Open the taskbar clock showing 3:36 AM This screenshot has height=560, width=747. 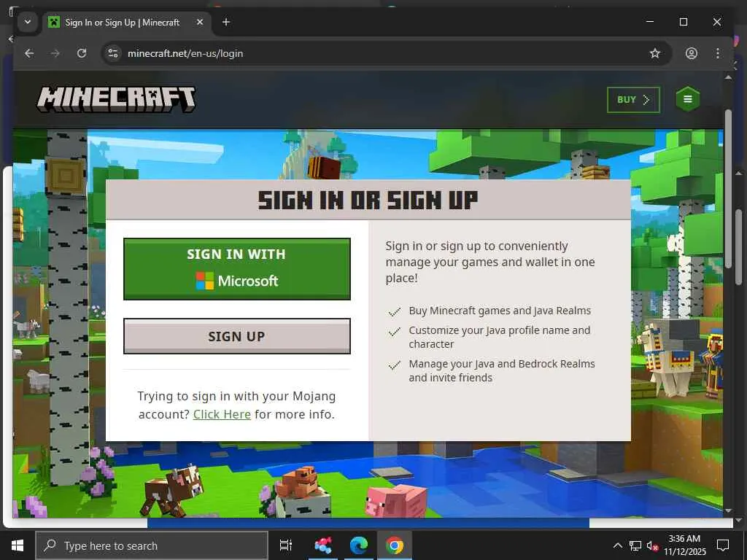click(684, 545)
